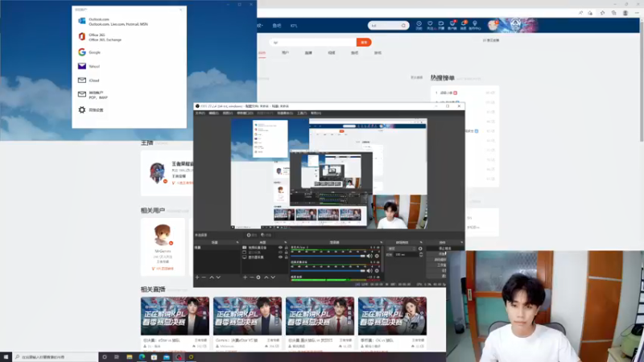Select Office 365 Exchange account type
Image resolution: width=644 pixels, height=362 pixels.
pos(129,37)
